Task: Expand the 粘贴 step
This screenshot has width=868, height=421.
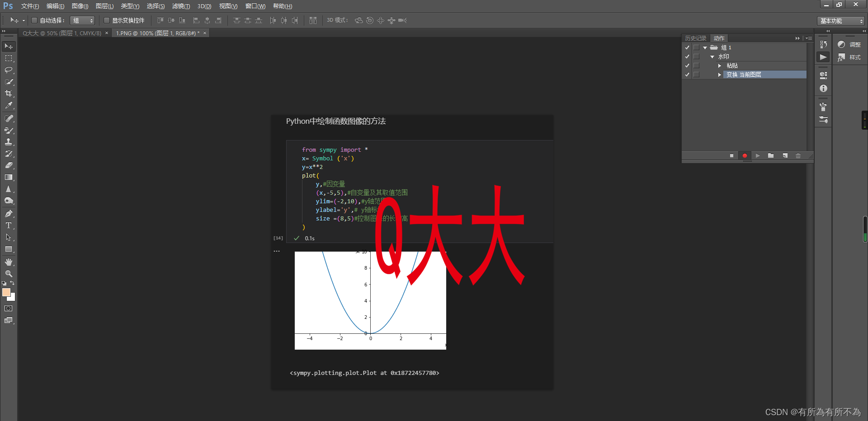Action: 719,65
